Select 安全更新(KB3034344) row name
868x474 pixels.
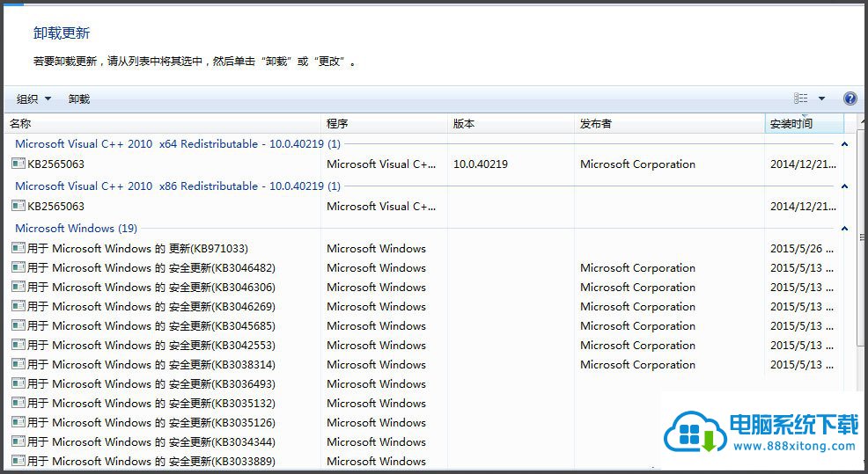coord(151,442)
